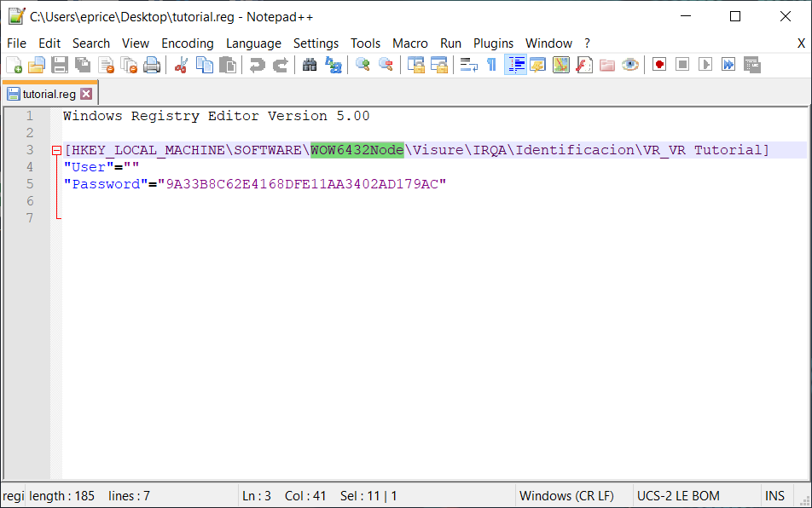Open the Plugins menu
This screenshot has width=812, height=508.
point(494,43)
